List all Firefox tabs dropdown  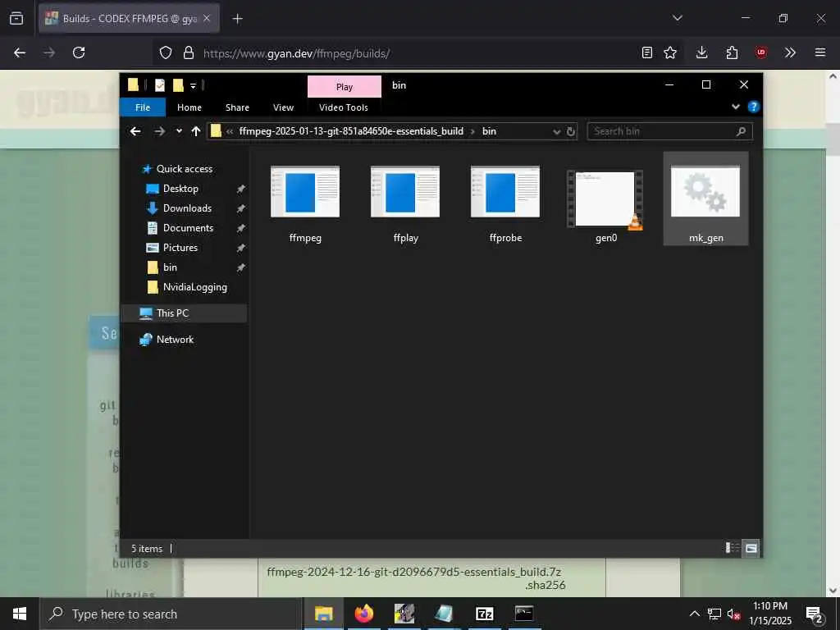coord(678,18)
